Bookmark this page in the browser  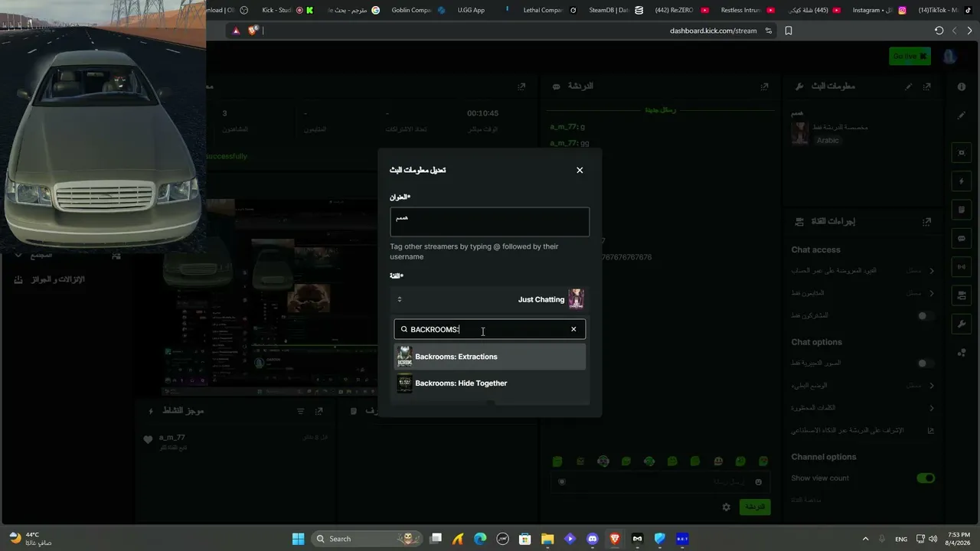click(x=789, y=31)
